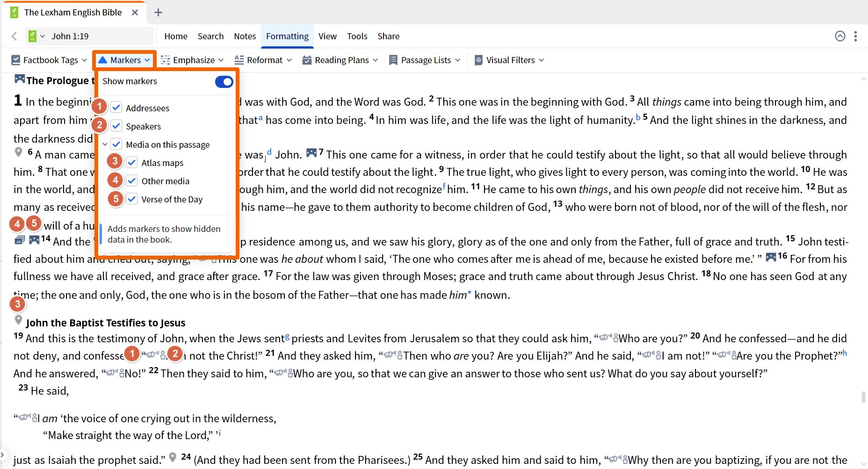Viewport: 868px width, 469px height.
Task: Click the map pin beside John the Baptist heading
Action: [19, 320]
